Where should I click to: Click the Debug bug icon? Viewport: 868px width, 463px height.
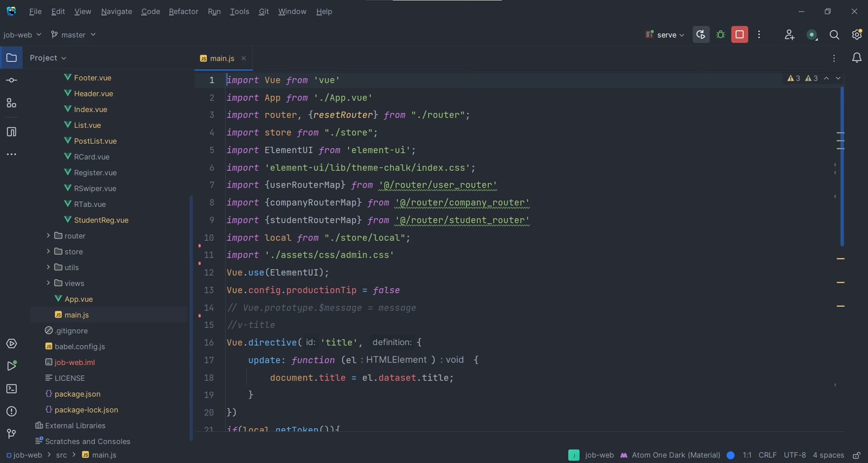click(x=721, y=35)
